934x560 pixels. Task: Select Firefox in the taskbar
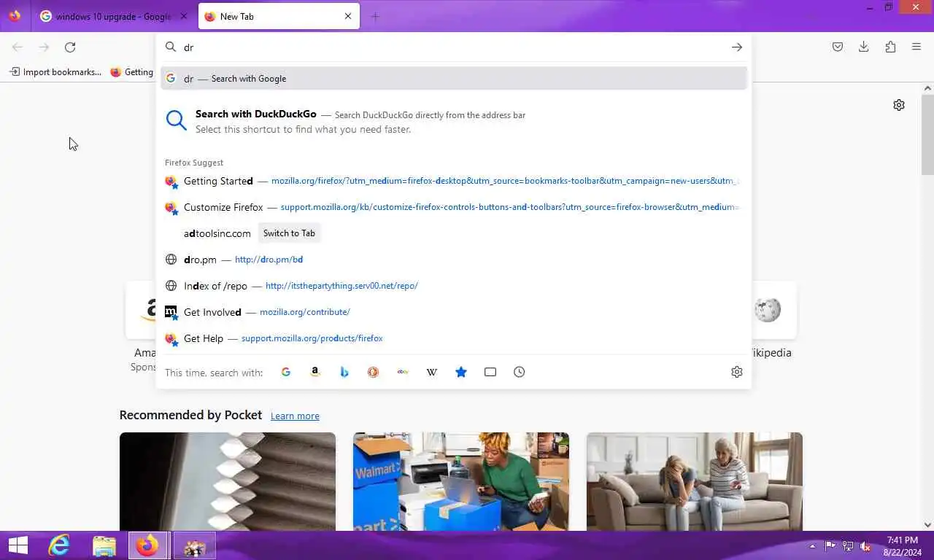point(148,545)
